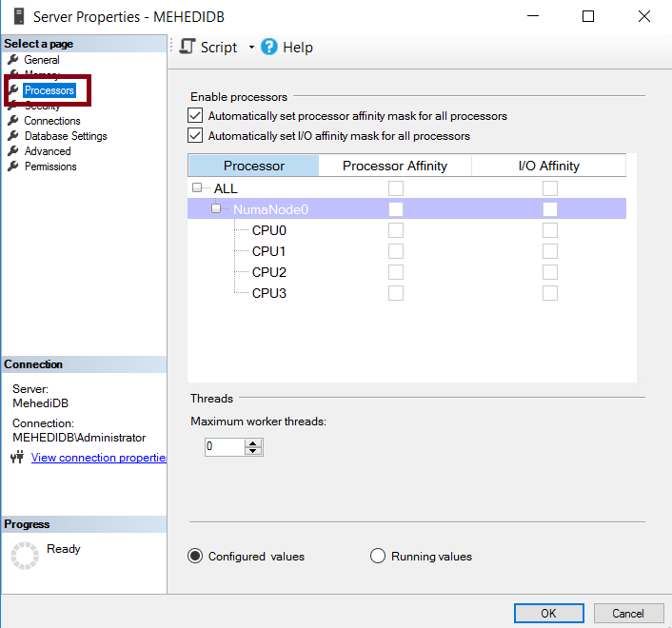Click the connection properties plug icon
Screen dimensions: 672x628
[x=17, y=457]
